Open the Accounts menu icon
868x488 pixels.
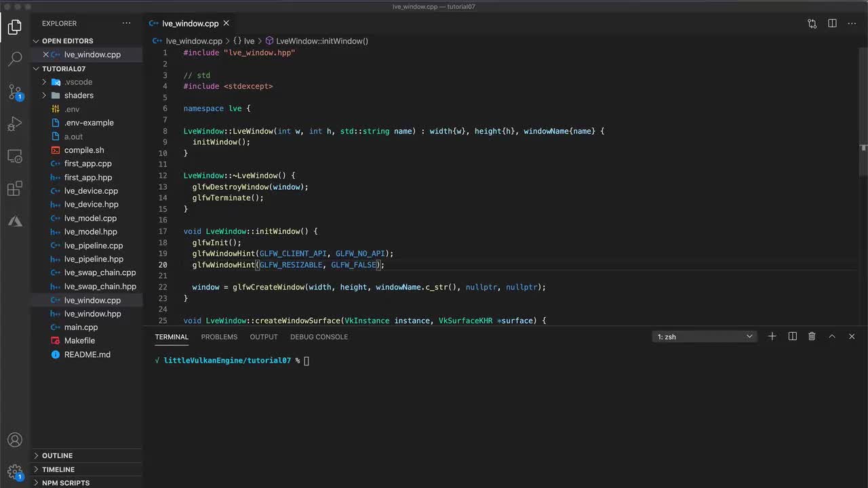pyautogui.click(x=15, y=440)
